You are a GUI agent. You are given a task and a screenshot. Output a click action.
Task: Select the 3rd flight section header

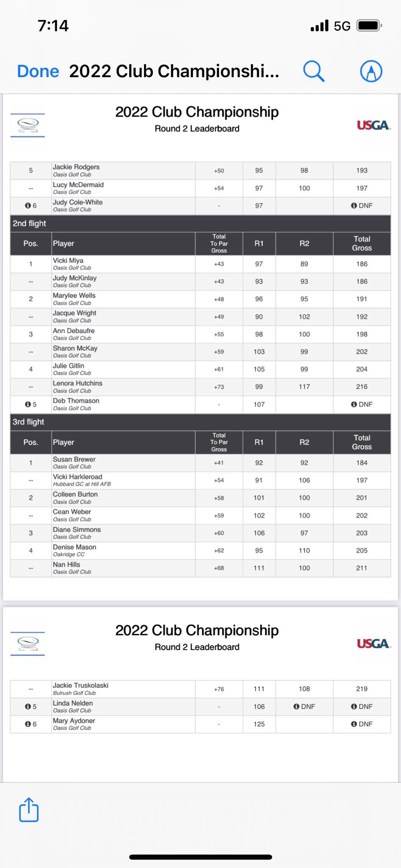(200, 422)
